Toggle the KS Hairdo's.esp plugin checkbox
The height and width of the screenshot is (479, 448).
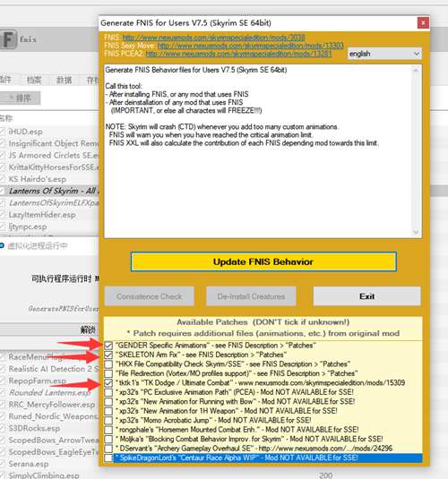pos(3,179)
